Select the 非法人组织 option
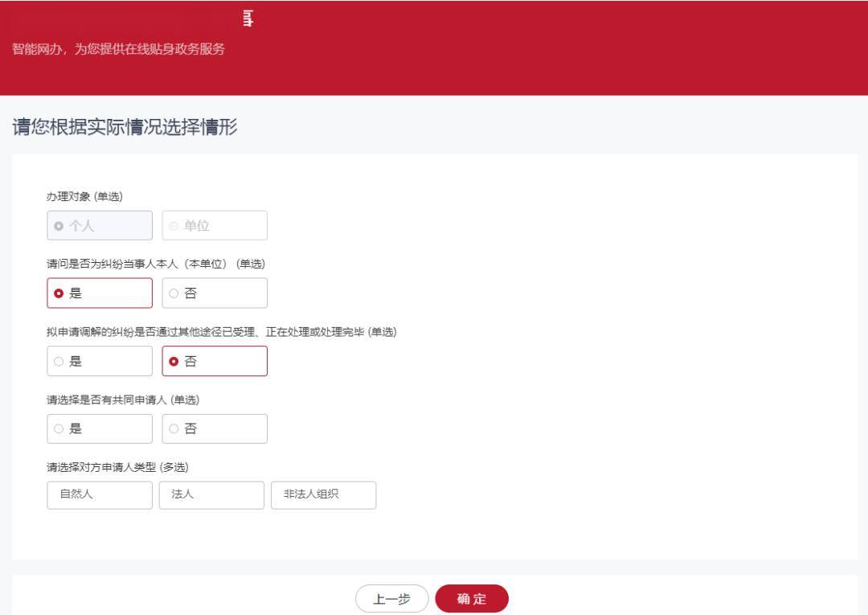868x615 pixels. coord(323,495)
